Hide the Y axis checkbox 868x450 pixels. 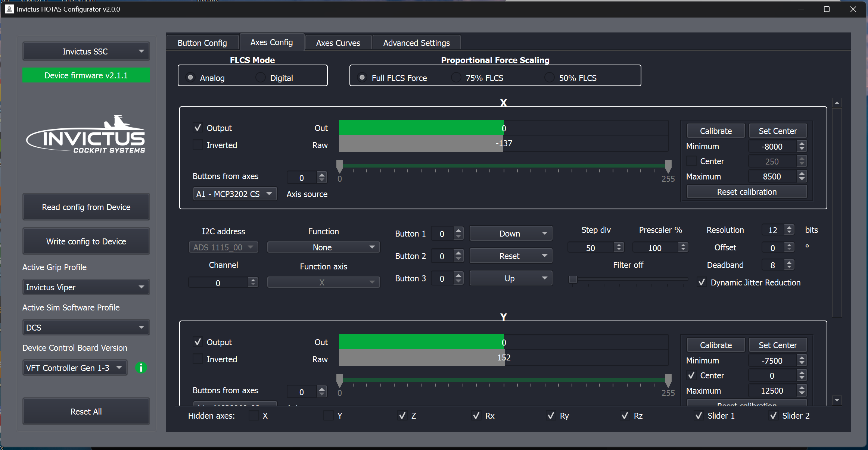click(329, 416)
